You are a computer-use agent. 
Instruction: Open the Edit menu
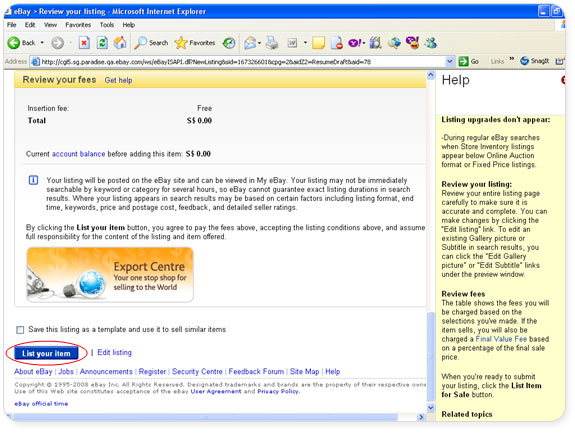point(30,25)
